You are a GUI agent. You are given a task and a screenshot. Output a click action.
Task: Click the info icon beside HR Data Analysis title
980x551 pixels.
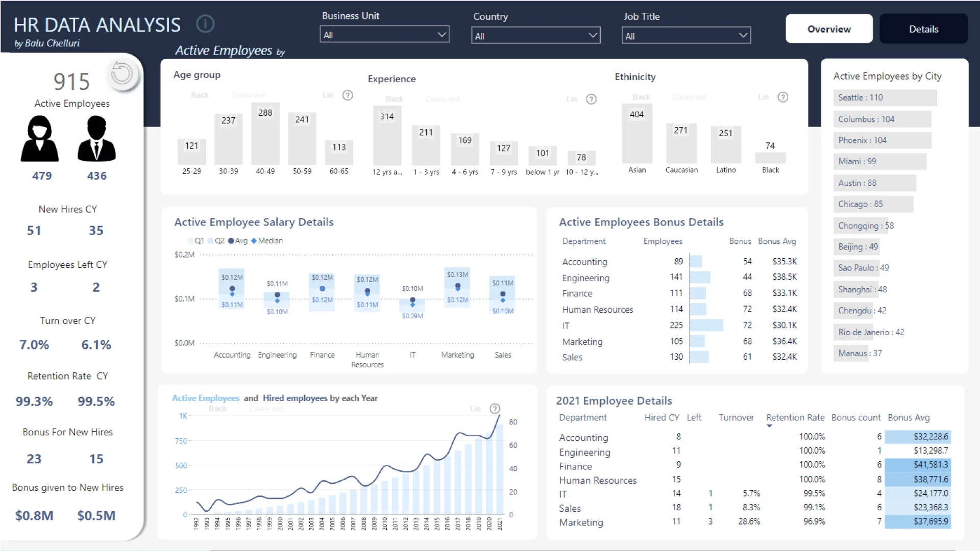tap(205, 24)
